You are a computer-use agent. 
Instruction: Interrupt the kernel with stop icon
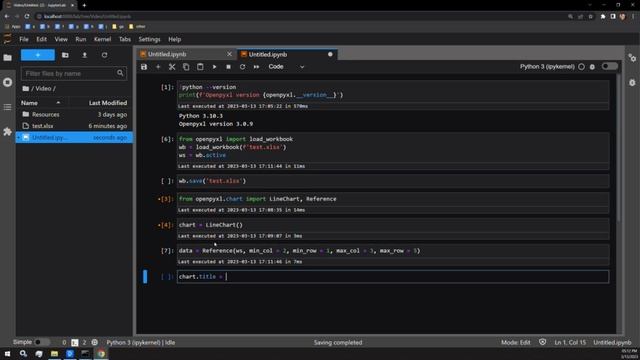tap(228, 67)
